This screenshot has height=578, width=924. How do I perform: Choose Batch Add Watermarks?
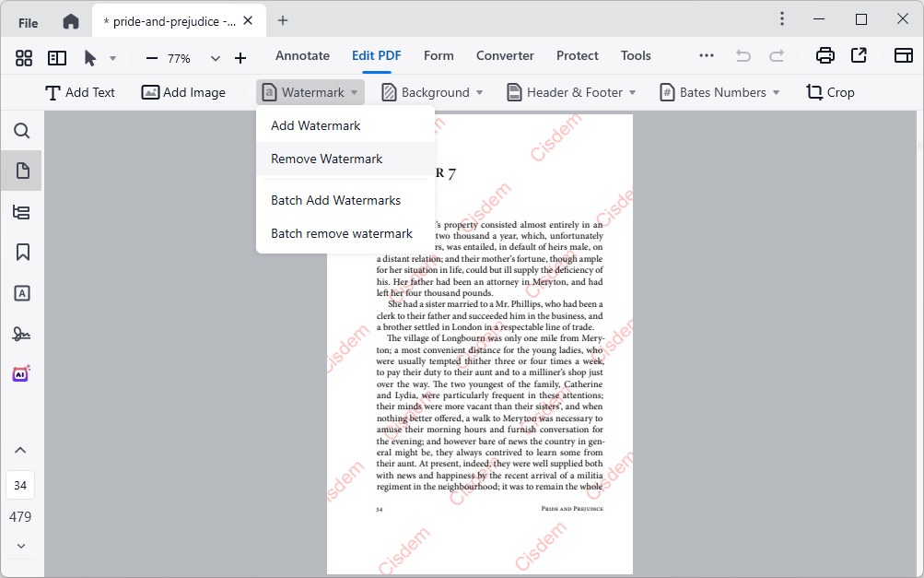pyautogui.click(x=336, y=200)
